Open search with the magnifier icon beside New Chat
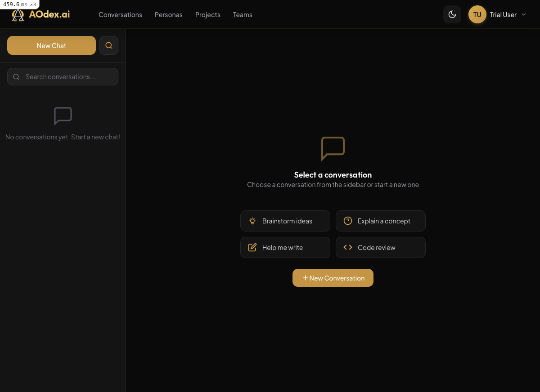Viewport: 540px width, 392px height. pyautogui.click(x=108, y=45)
